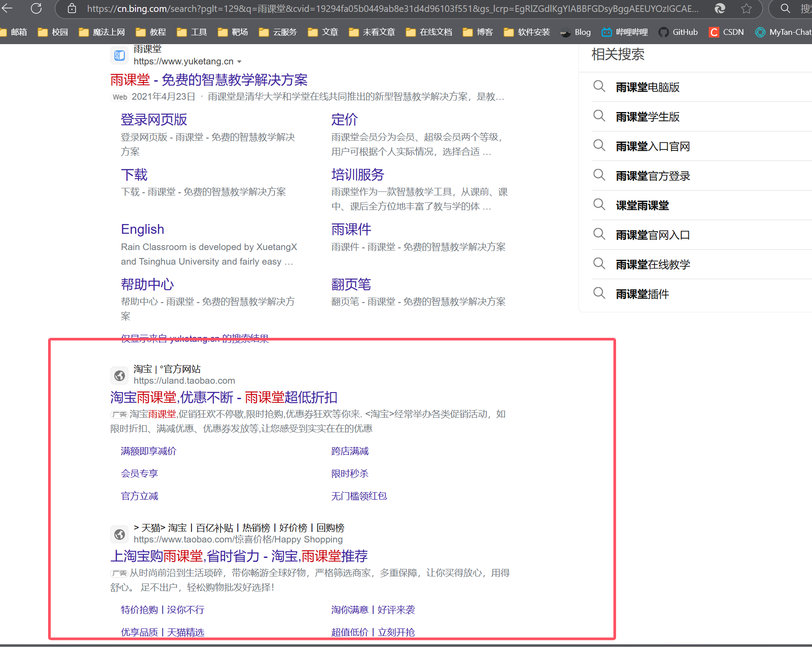Open the 会员专享 ad link
Viewport: 812px width, 647px height.
(139, 474)
